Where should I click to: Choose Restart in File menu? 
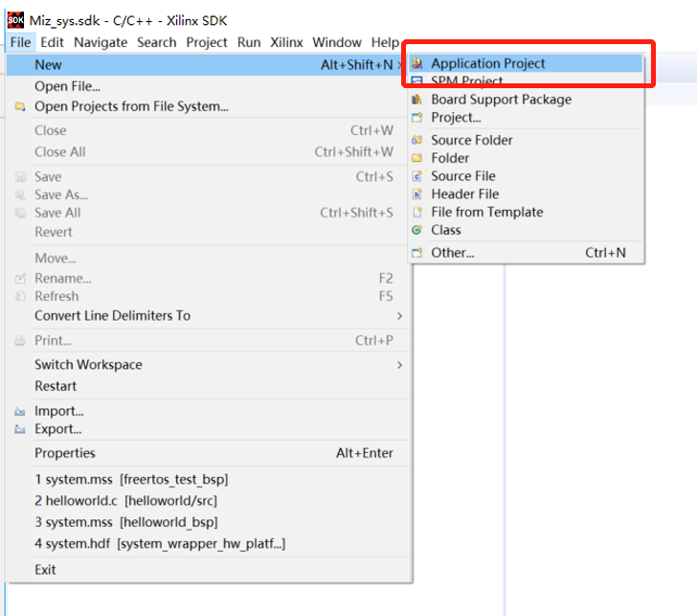(x=208, y=386)
